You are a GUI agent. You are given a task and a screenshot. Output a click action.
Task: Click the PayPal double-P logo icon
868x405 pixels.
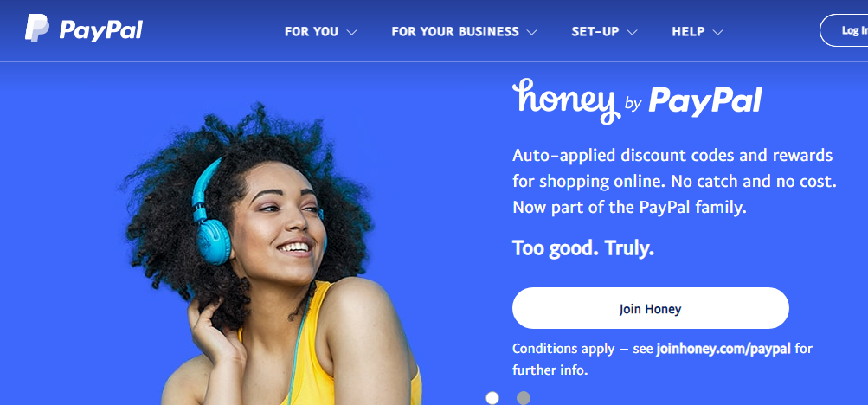tap(36, 29)
